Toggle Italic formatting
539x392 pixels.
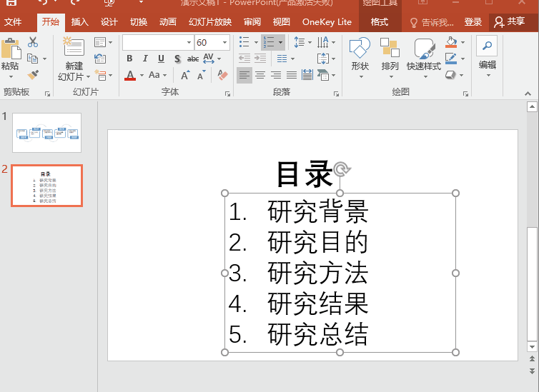tap(145, 59)
